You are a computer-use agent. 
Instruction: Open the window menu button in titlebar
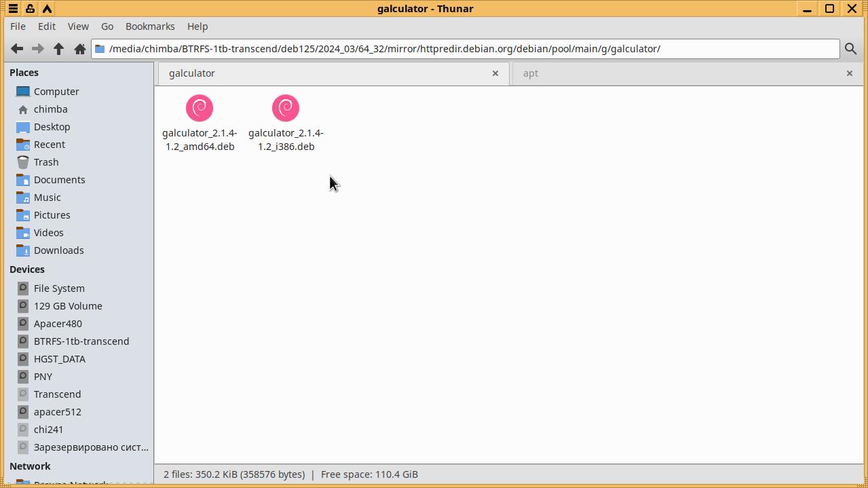tap(13, 9)
